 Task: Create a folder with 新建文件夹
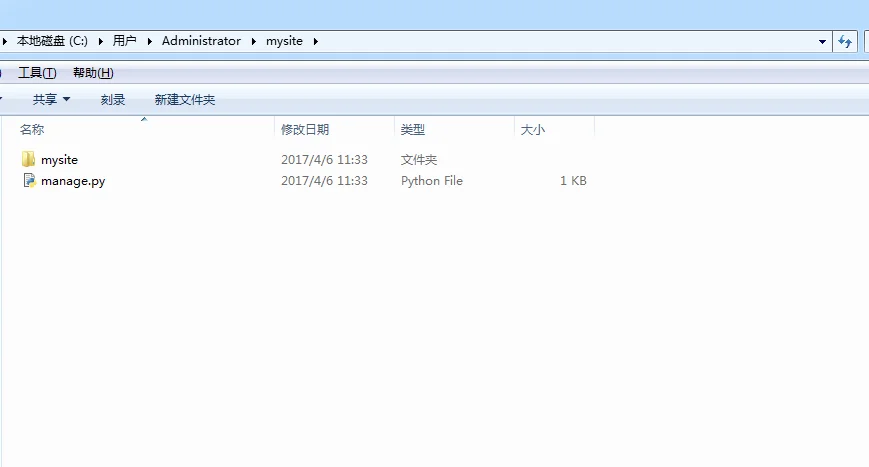[x=185, y=100]
